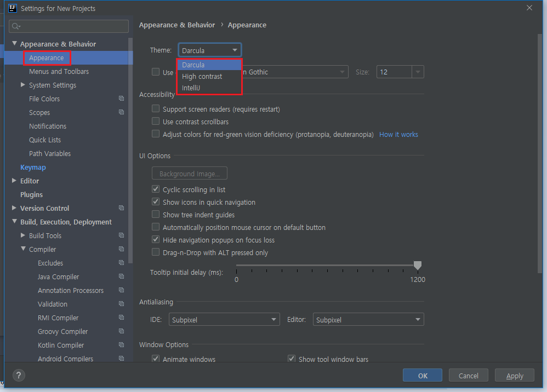Select IntelliJ theme option

210,88
